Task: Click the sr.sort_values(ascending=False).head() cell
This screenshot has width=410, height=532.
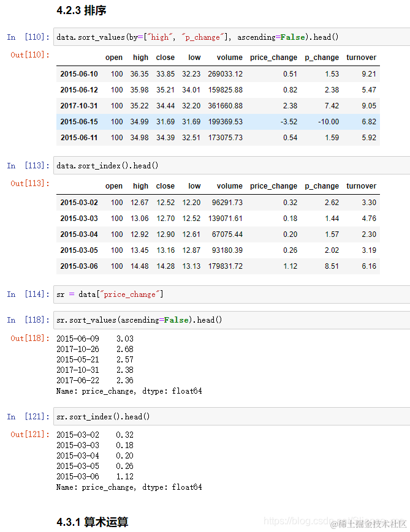Action: click(232, 320)
